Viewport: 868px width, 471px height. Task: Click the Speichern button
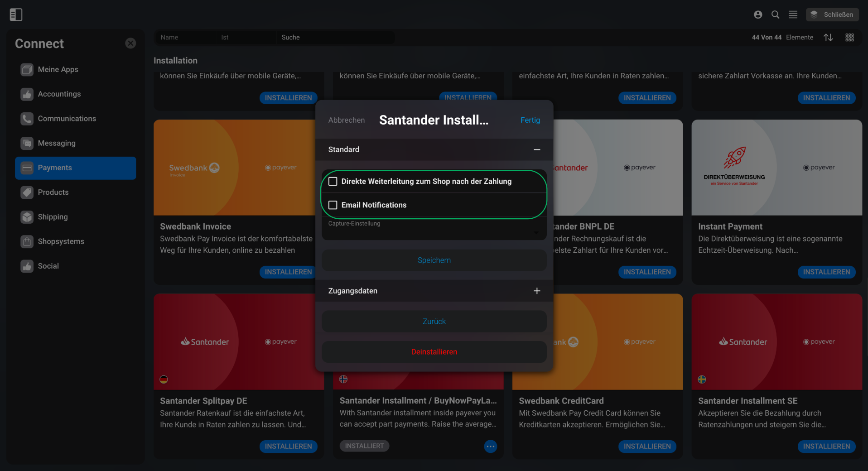[434, 260]
